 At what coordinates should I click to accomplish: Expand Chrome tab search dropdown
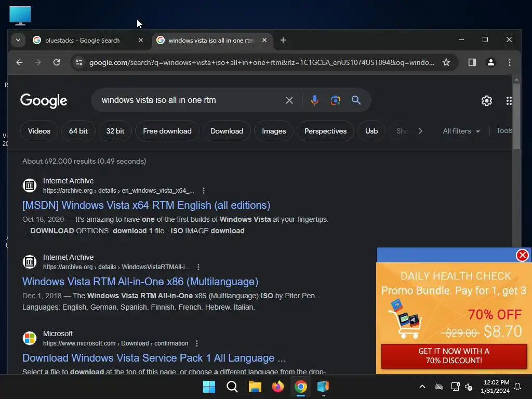(x=18, y=40)
